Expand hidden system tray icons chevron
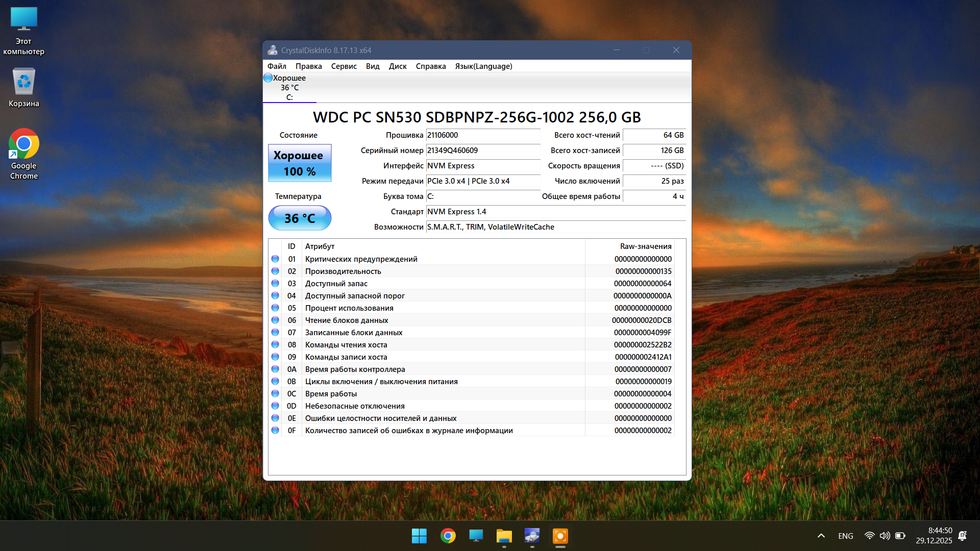The width and height of the screenshot is (980, 551). [821, 536]
